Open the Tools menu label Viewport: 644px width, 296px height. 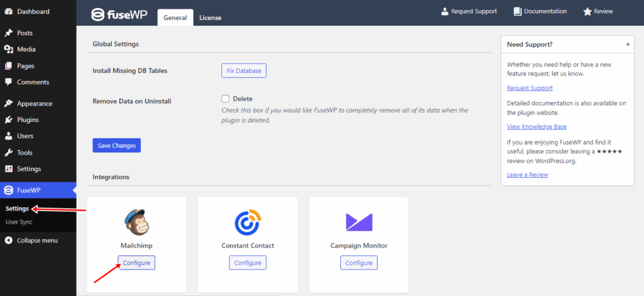click(25, 152)
